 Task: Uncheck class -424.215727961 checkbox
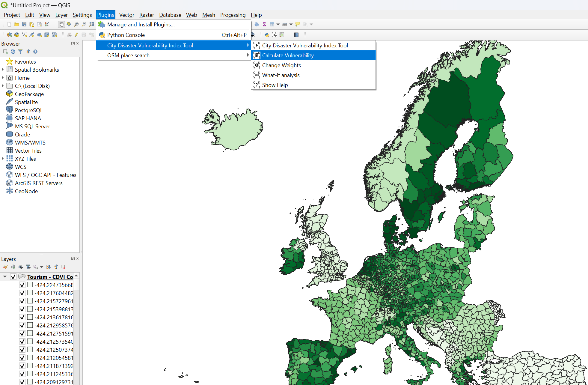22,301
